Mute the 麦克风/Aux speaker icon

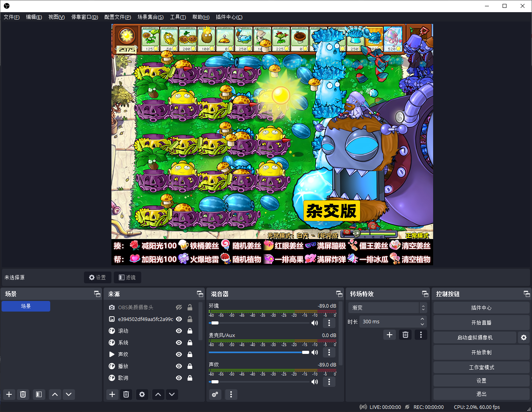click(315, 352)
